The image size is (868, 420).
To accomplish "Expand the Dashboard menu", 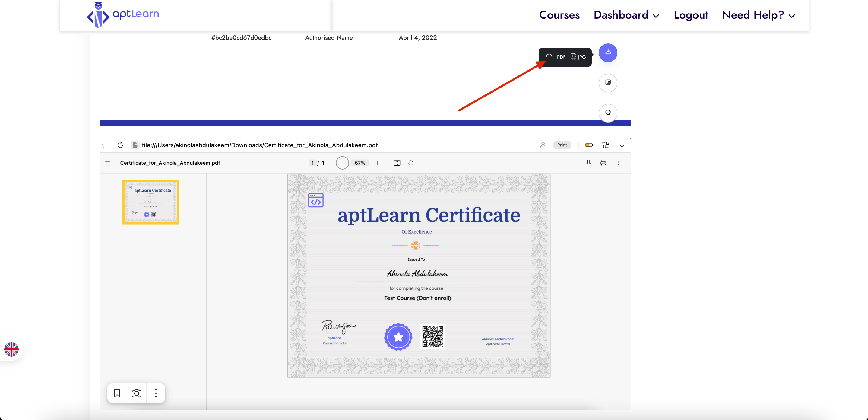I will coord(626,15).
